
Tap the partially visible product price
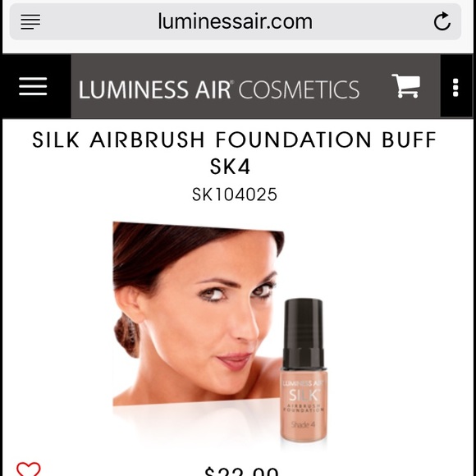(241, 471)
